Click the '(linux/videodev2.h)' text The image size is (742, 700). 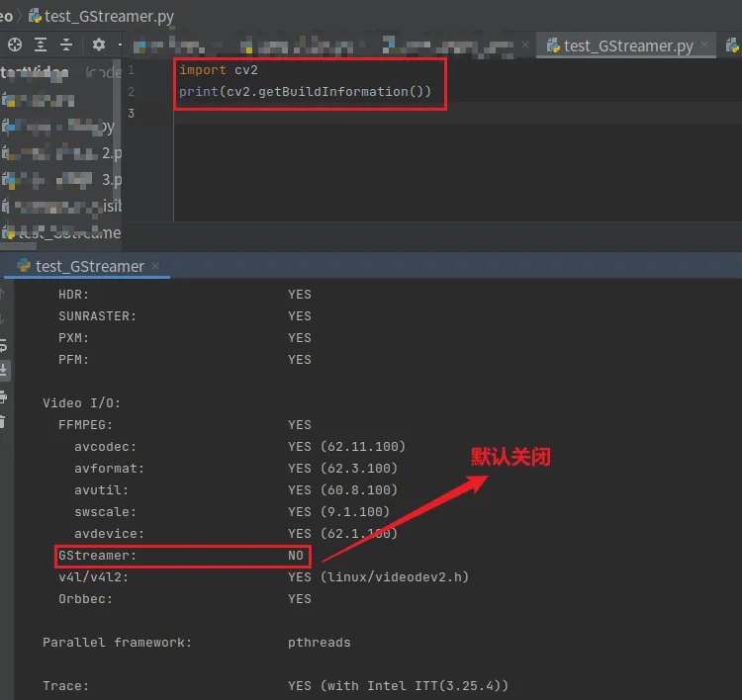[395, 577]
